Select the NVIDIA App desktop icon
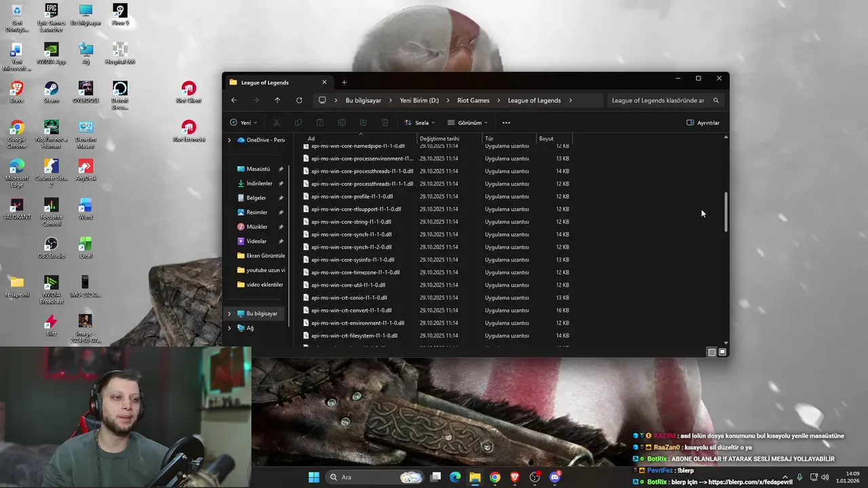868x488 pixels. (51, 54)
